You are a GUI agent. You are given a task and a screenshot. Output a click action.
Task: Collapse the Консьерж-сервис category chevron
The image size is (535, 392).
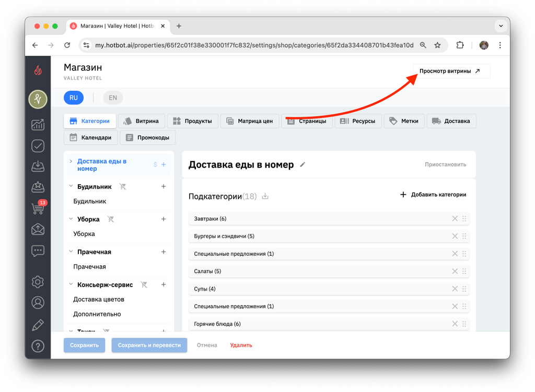point(71,284)
